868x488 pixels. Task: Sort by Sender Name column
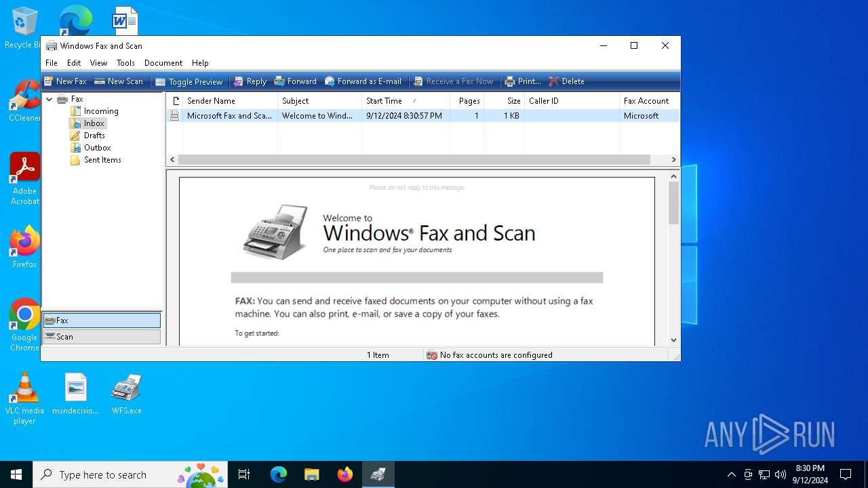[230, 101]
